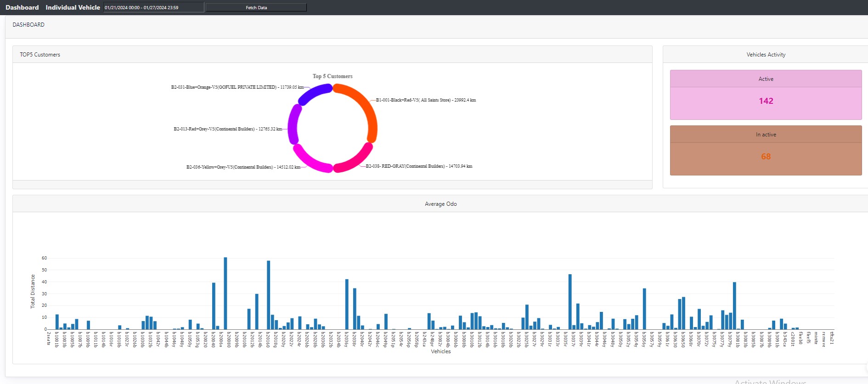This screenshot has height=384, width=868.
Task: Click the bar above b2036y
Action: pos(347,304)
